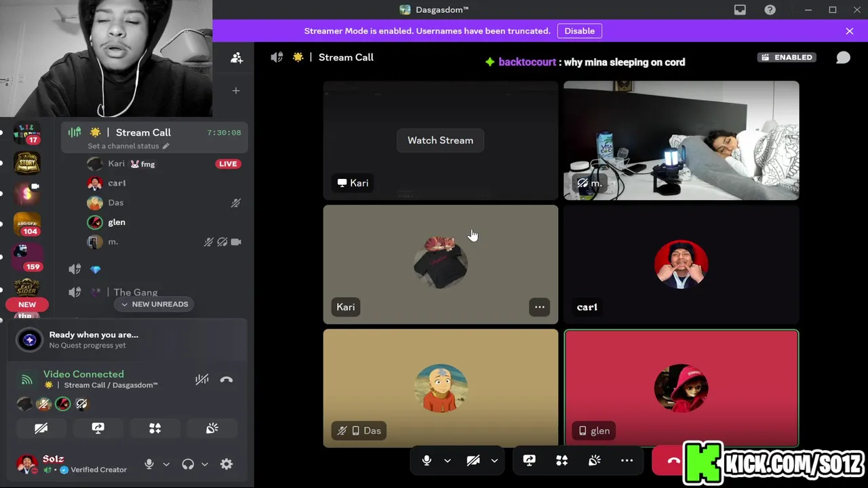868x488 pixels.
Task: Click the speaker icon beside Stream Call header
Action: (277, 58)
